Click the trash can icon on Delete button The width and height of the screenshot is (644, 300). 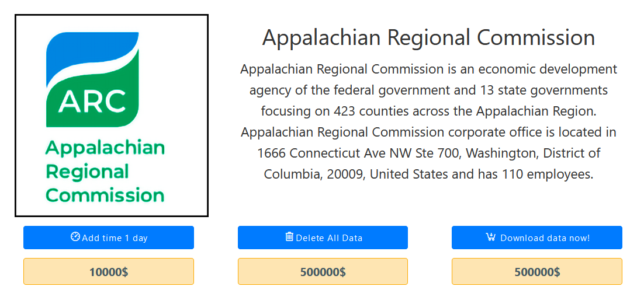[x=289, y=237]
